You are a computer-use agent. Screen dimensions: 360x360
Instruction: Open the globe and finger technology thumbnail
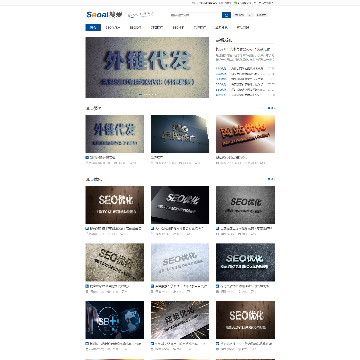point(115,320)
